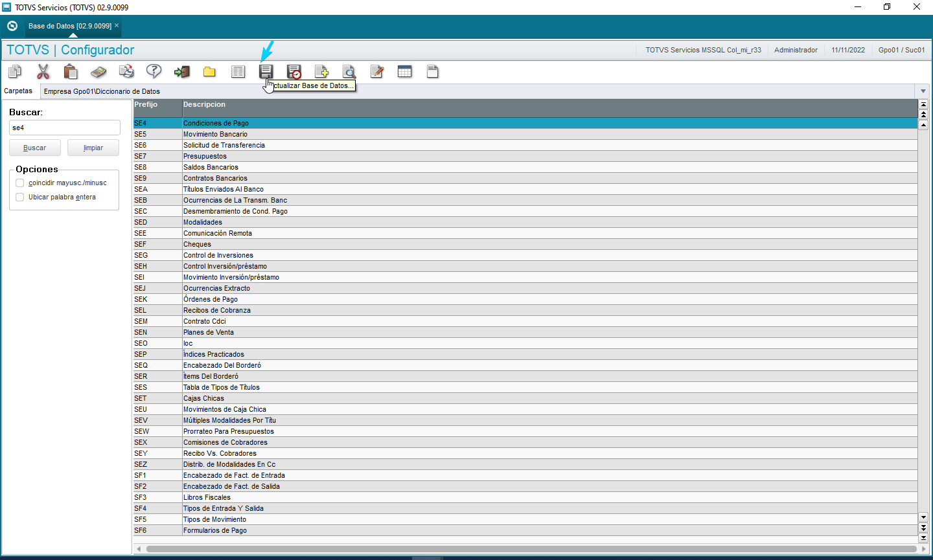The width and height of the screenshot is (933, 560).
Task: Move up one row with single up arrow
Action: [923, 124]
